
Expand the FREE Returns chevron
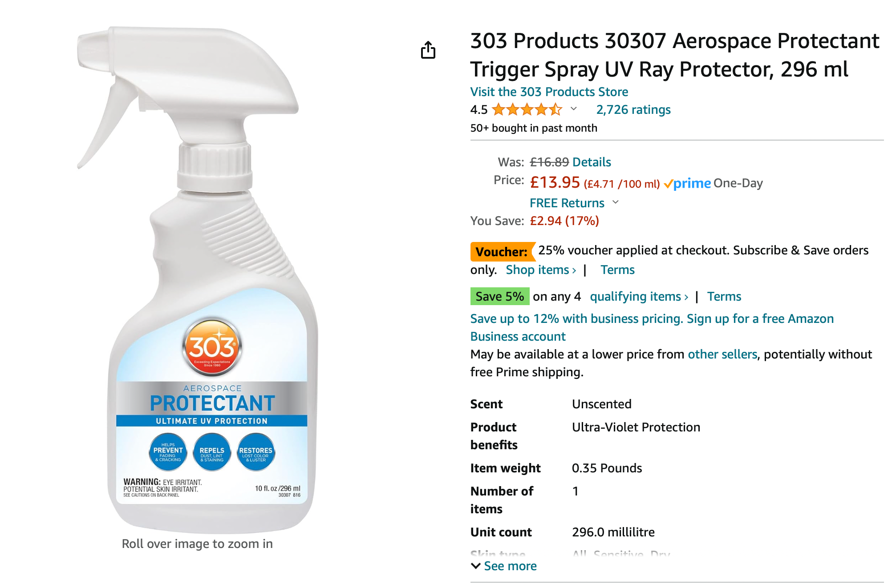pos(616,202)
